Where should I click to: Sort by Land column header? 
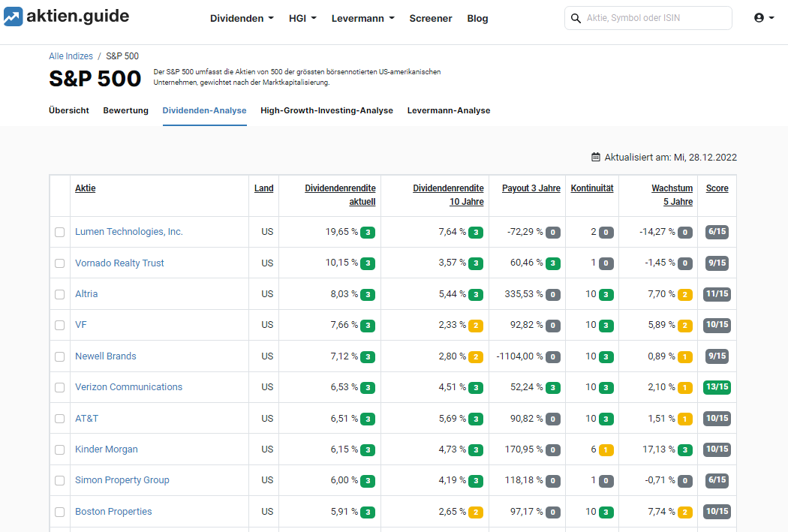click(x=264, y=188)
